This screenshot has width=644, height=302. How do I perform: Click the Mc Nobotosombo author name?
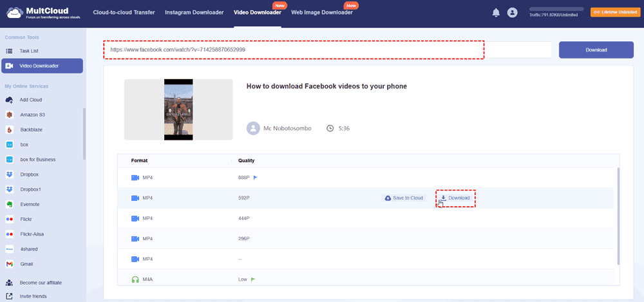click(x=287, y=129)
